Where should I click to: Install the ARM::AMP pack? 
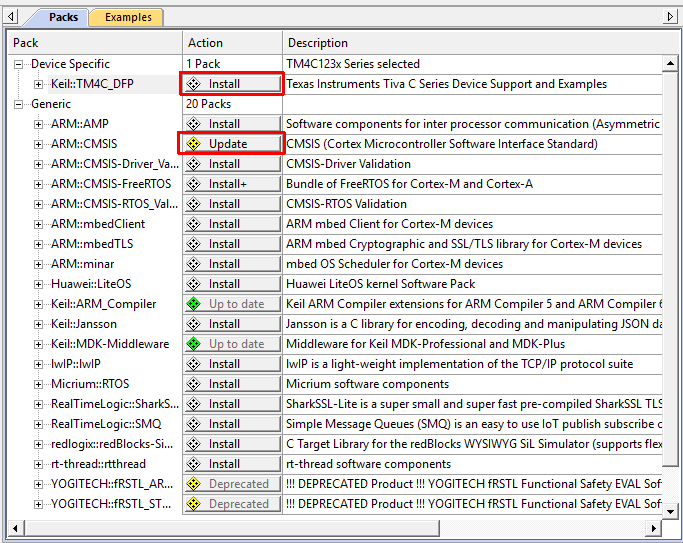pyautogui.click(x=233, y=124)
